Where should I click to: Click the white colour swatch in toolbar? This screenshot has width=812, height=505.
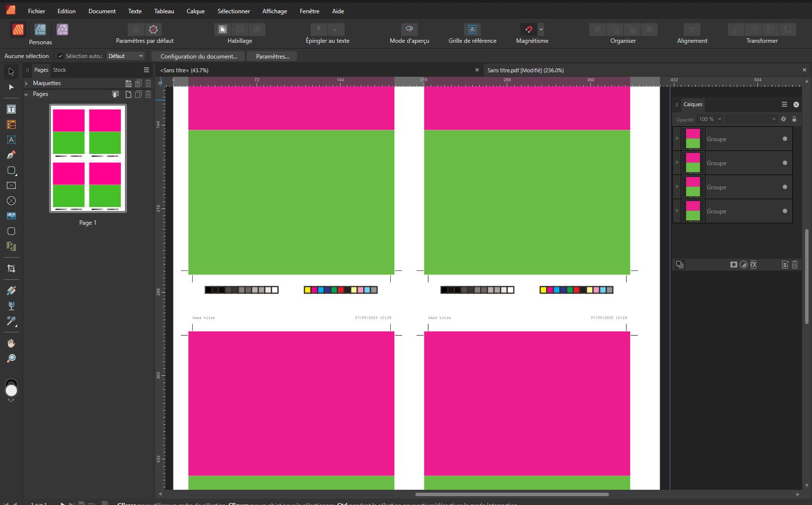pyautogui.click(x=11, y=390)
